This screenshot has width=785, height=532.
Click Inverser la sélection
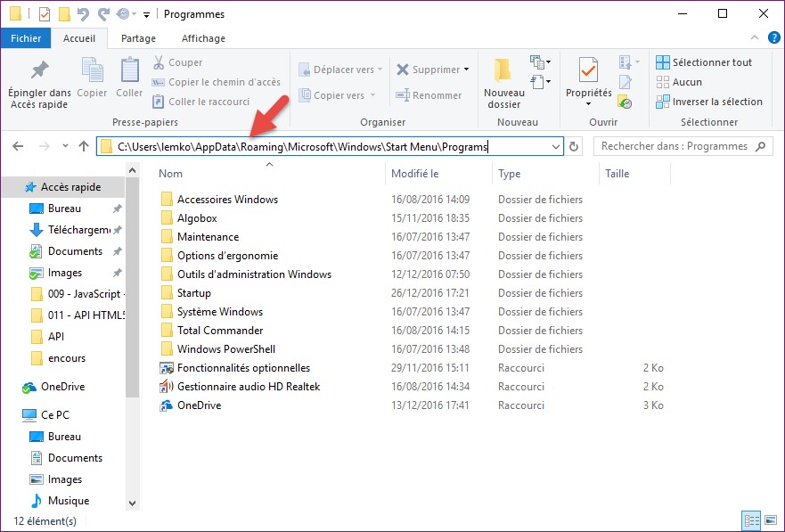pos(709,102)
